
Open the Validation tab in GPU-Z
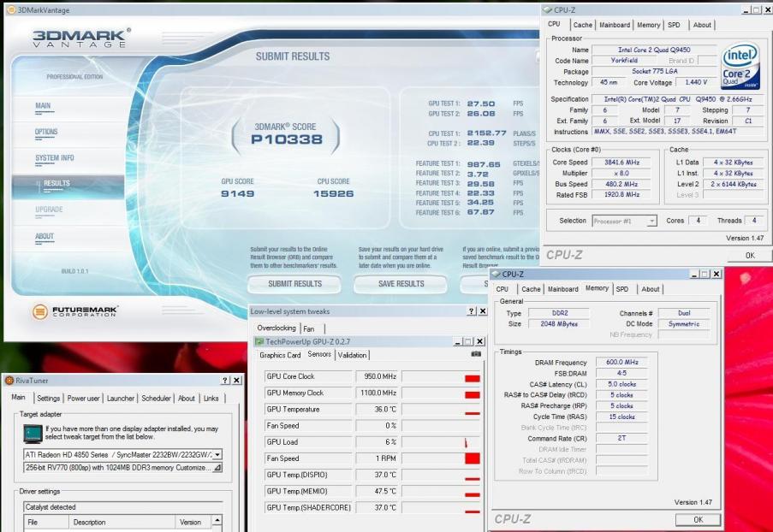352,355
